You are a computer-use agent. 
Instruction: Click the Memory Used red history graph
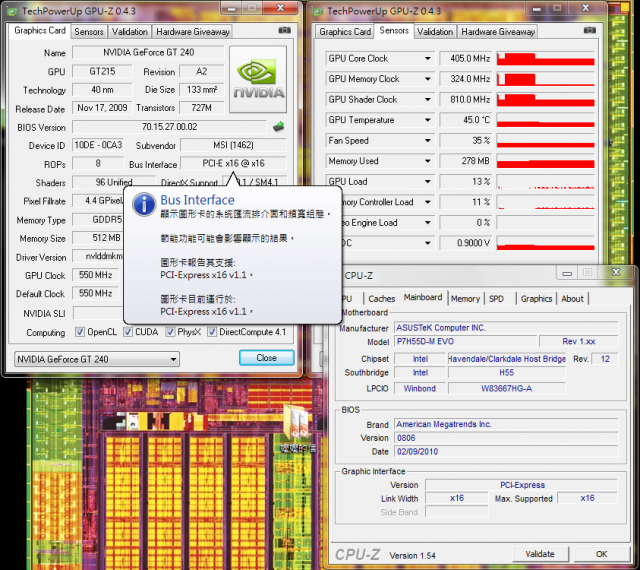coord(545,161)
